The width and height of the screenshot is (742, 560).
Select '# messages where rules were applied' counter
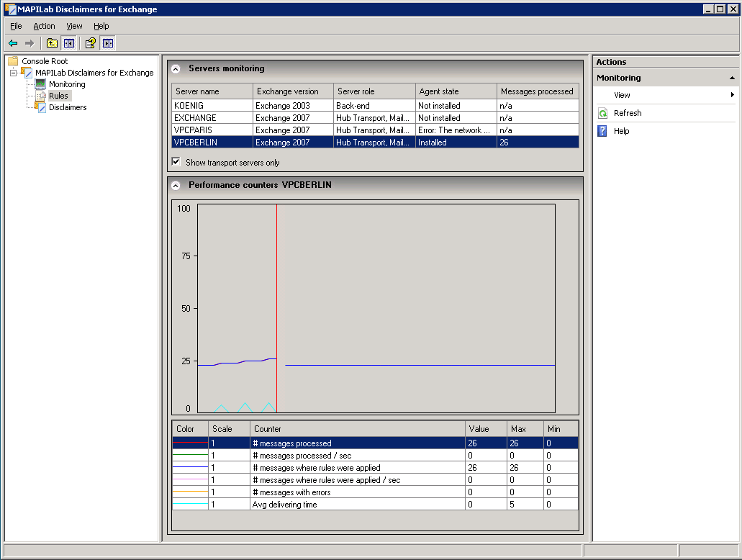375,468
